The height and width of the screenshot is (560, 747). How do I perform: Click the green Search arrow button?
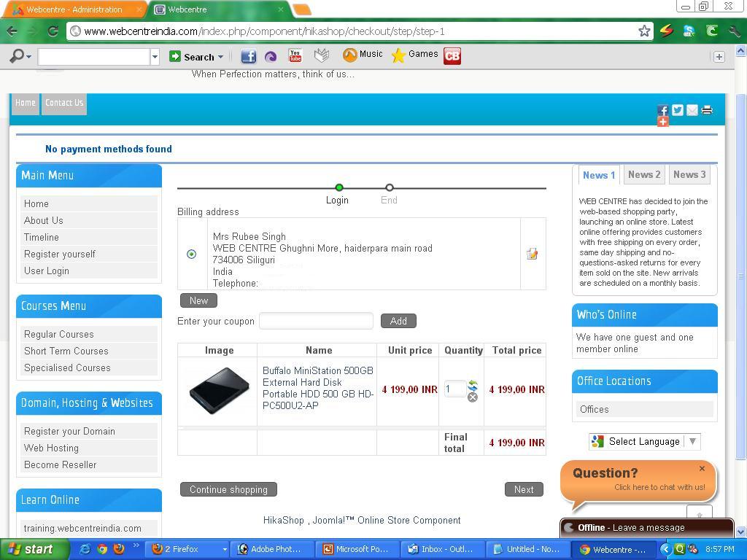[x=175, y=57]
